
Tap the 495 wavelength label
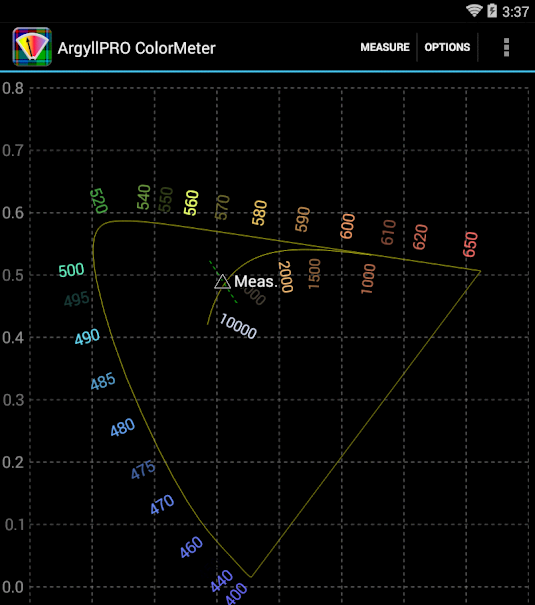pyautogui.click(x=77, y=299)
